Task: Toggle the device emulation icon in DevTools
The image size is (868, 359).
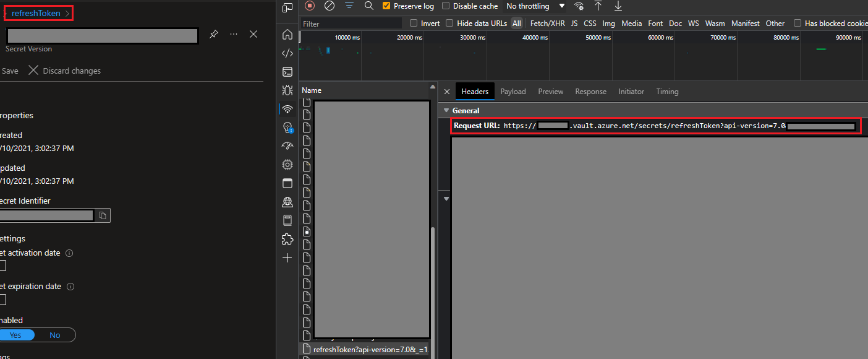Action: coord(287,7)
